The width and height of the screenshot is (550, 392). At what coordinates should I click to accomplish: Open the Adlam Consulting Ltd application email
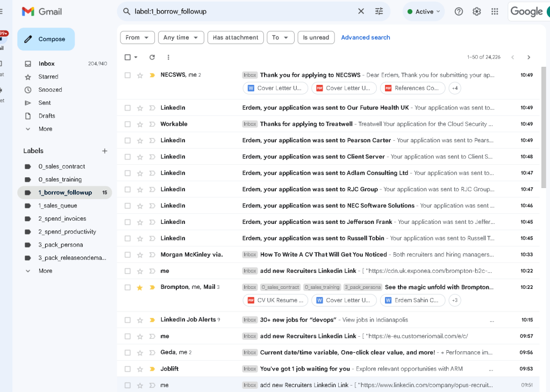click(x=328, y=173)
